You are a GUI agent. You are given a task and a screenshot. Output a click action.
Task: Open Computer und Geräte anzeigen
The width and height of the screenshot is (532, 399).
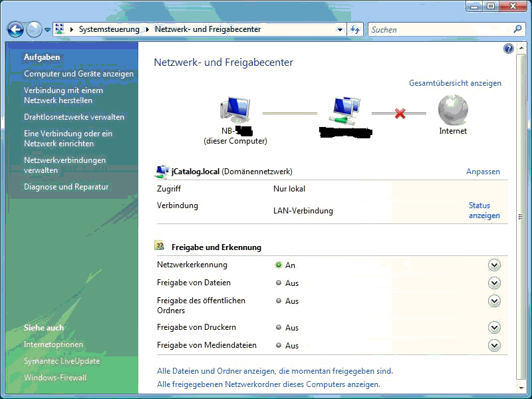pyautogui.click(x=78, y=74)
